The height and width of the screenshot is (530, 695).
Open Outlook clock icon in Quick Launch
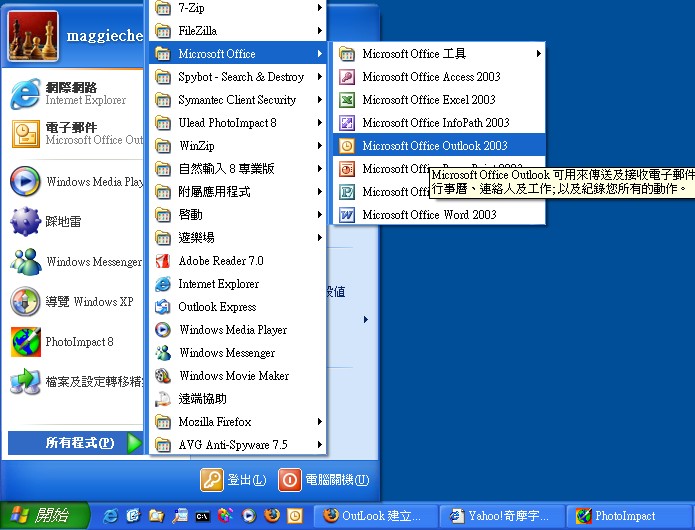tap(295, 515)
